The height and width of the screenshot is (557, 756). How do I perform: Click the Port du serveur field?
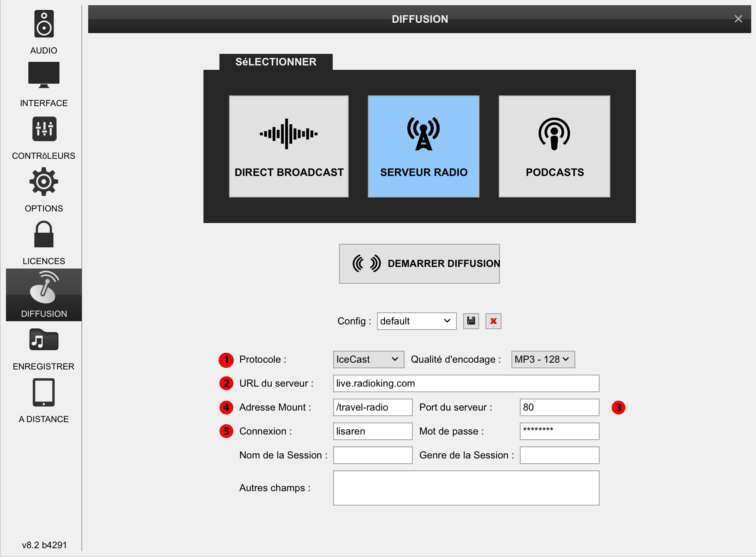point(559,407)
